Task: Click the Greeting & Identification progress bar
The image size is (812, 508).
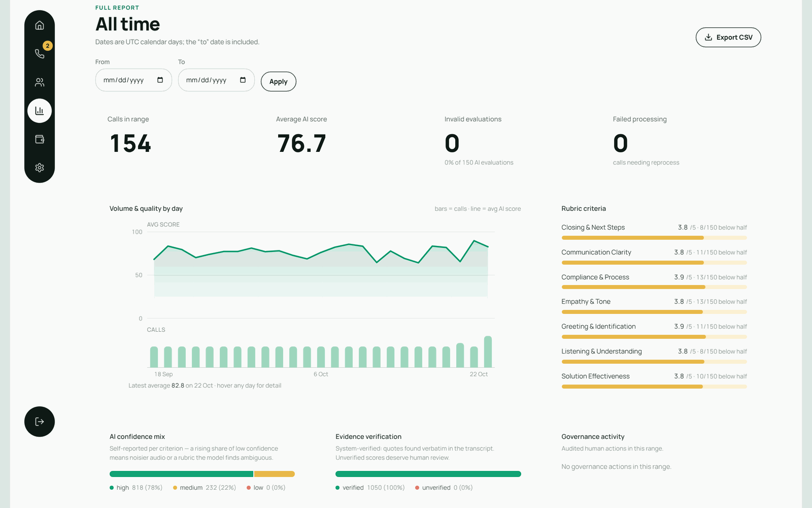Action: click(x=654, y=337)
